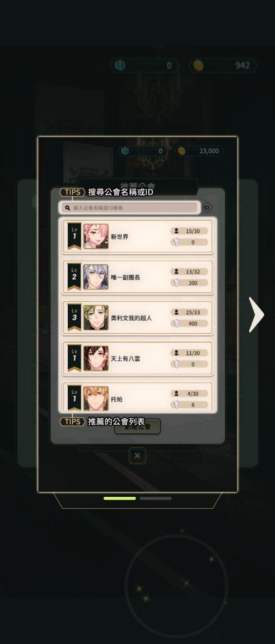This screenshot has width=275, height=644.
Task: Click the create guild button
Action: point(137,426)
